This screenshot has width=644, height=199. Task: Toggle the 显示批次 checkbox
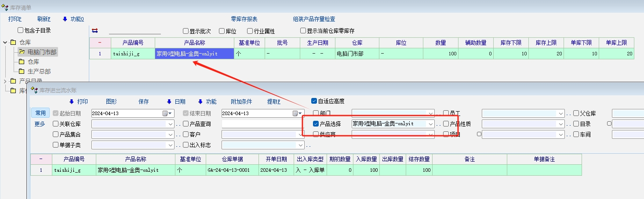tap(186, 31)
